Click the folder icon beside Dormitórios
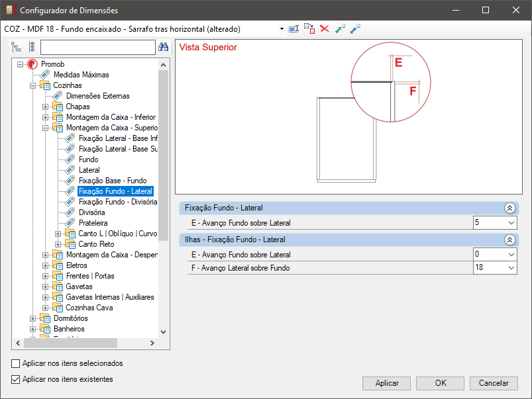The width and height of the screenshot is (532, 399). point(45,318)
